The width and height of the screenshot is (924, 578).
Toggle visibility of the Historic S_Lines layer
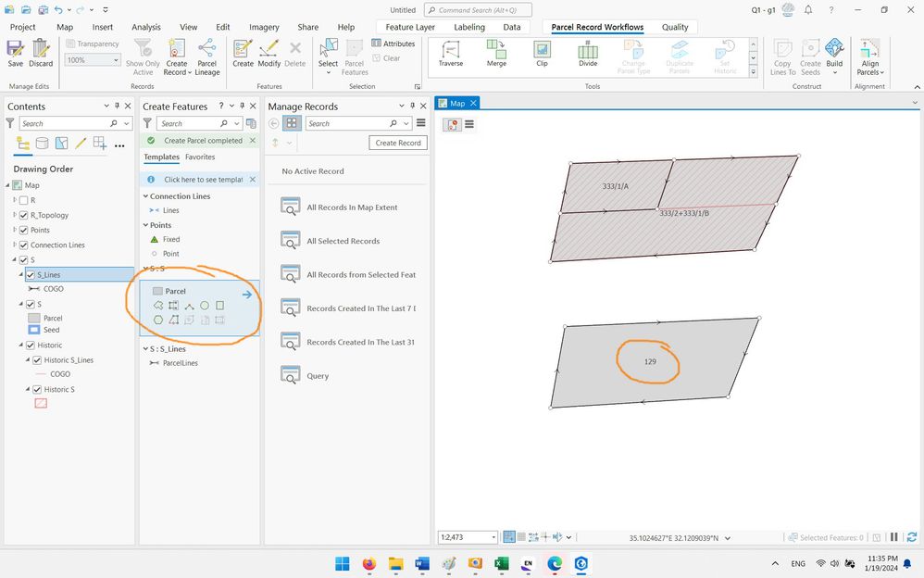click(x=37, y=359)
